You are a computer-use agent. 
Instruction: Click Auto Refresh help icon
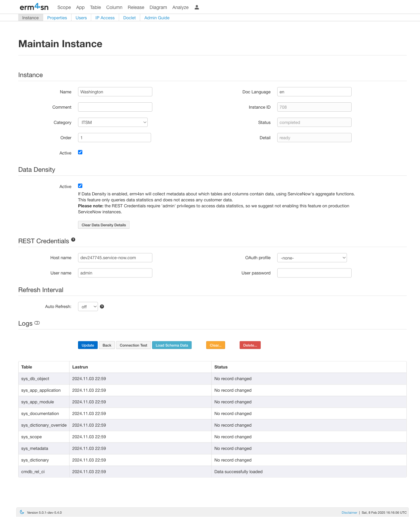(102, 307)
